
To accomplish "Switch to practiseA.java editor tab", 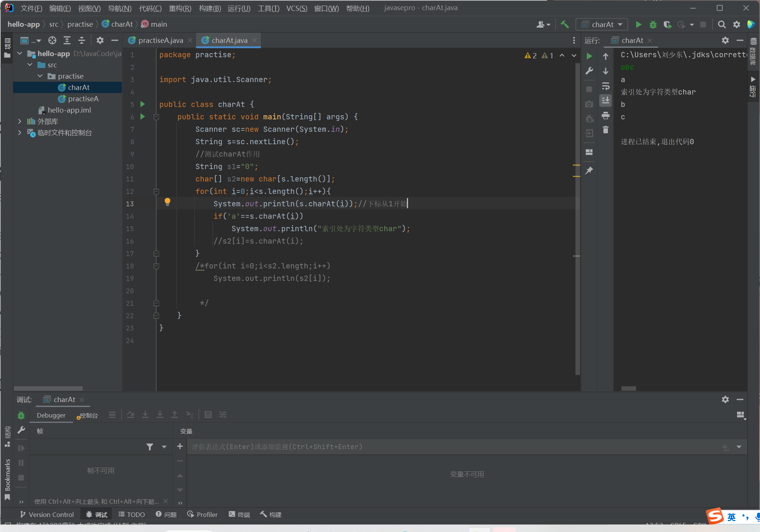I will pos(160,40).
